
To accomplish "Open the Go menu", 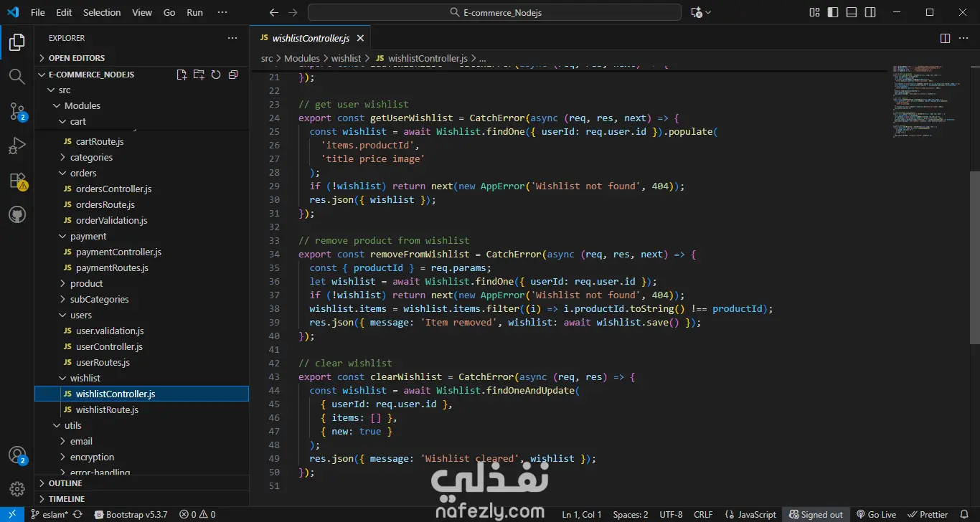I will point(169,12).
